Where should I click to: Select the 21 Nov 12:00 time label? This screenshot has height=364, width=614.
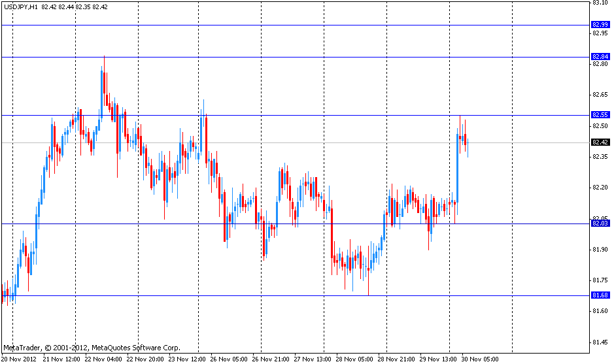tap(62, 359)
